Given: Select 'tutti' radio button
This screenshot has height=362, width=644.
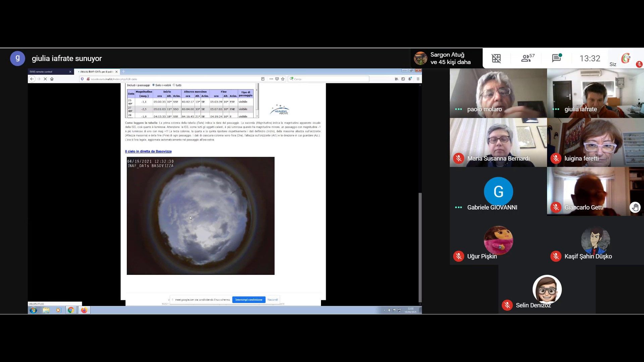Looking at the screenshot, I should (x=174, y=85).
